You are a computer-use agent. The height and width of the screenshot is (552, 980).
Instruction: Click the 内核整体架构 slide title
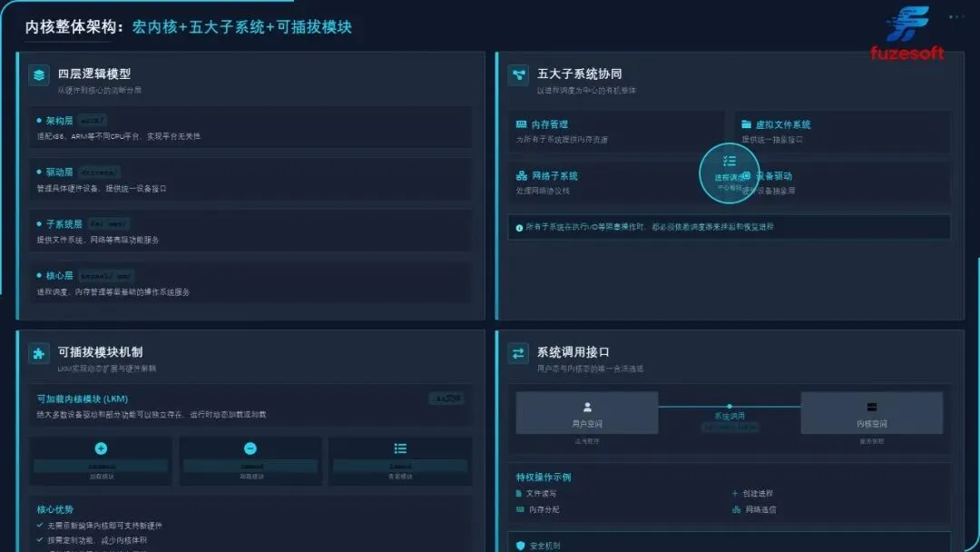pyautogui.click(x=188, y=27)
